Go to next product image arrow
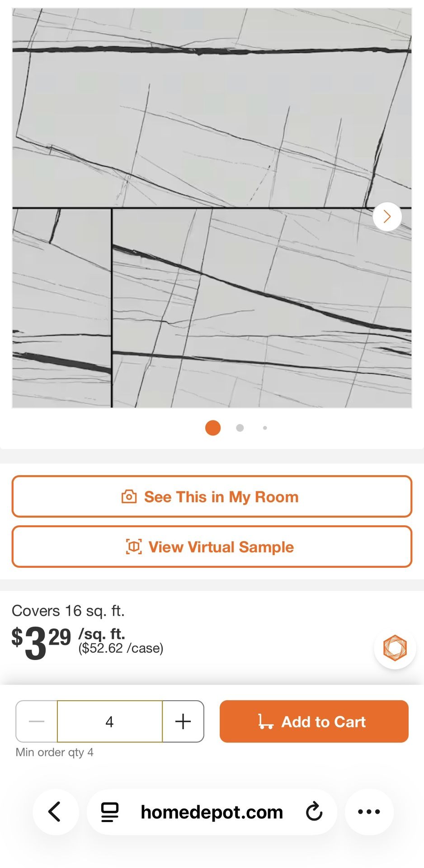 (387, 217)
